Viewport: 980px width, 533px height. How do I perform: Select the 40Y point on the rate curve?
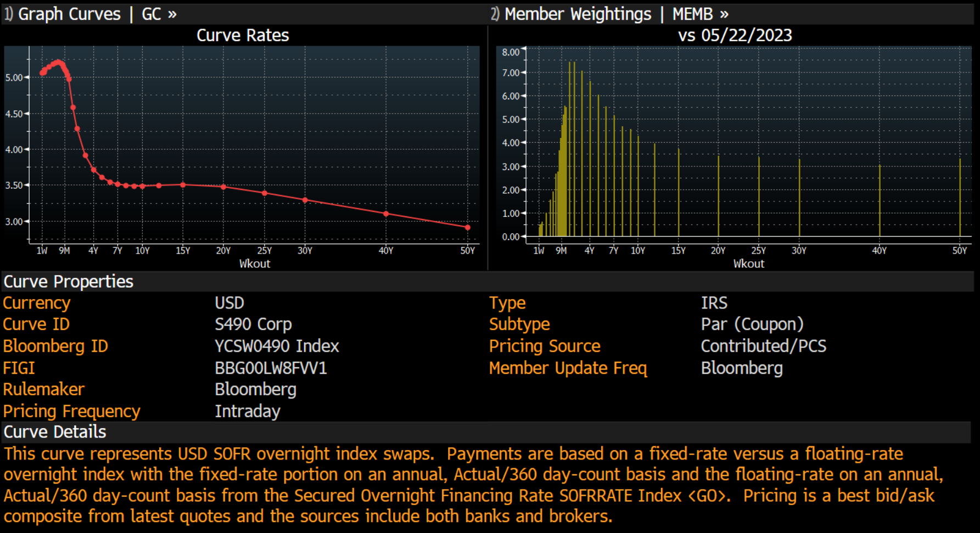(386, 214)
